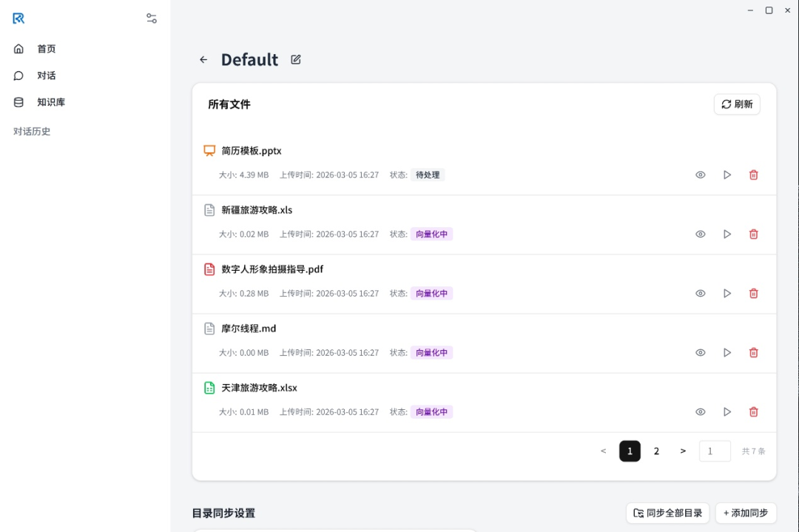Preview 摩尔线程.md with eye icon
The width and height of the screenshot is (799, 532).
coord(701,353)
